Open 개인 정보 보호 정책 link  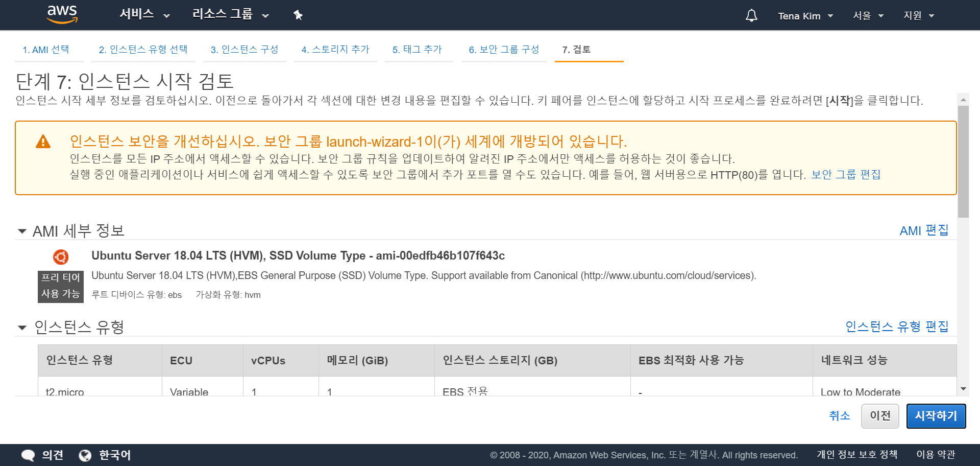tap(857, 455)
